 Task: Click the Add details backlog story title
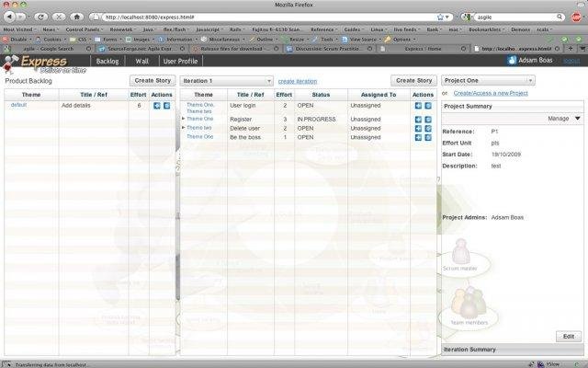(75, 106)
